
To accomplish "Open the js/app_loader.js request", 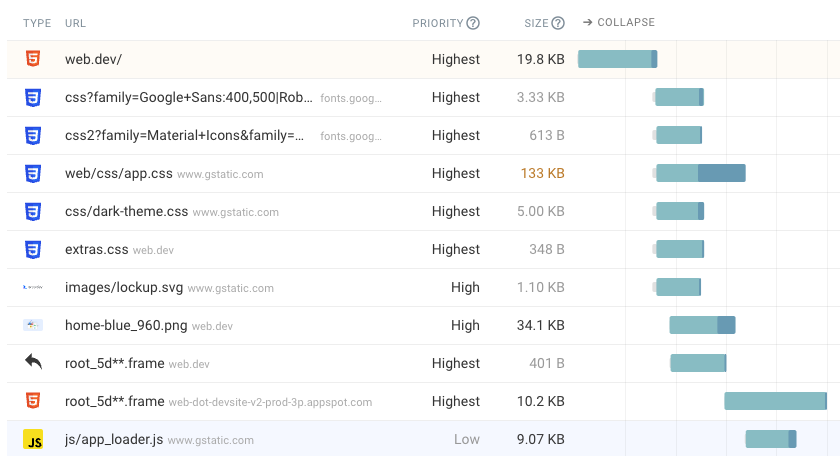I will 114,439.
